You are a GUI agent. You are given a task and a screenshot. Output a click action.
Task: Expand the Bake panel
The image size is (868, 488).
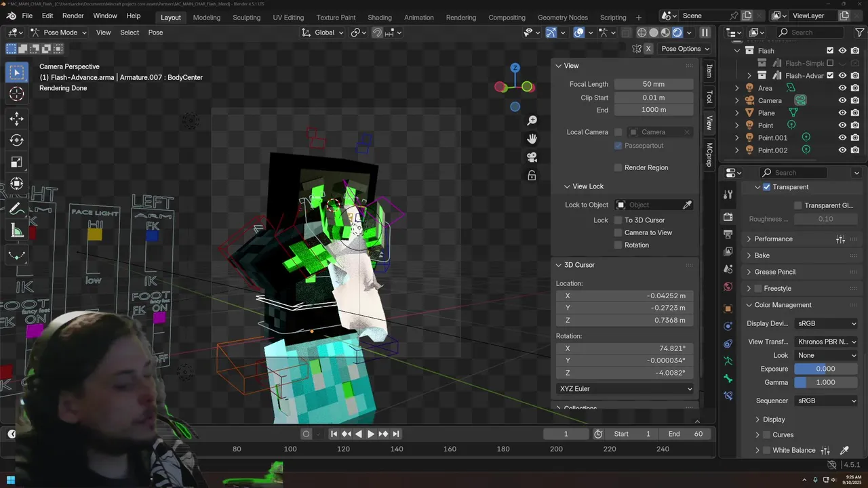762,256
